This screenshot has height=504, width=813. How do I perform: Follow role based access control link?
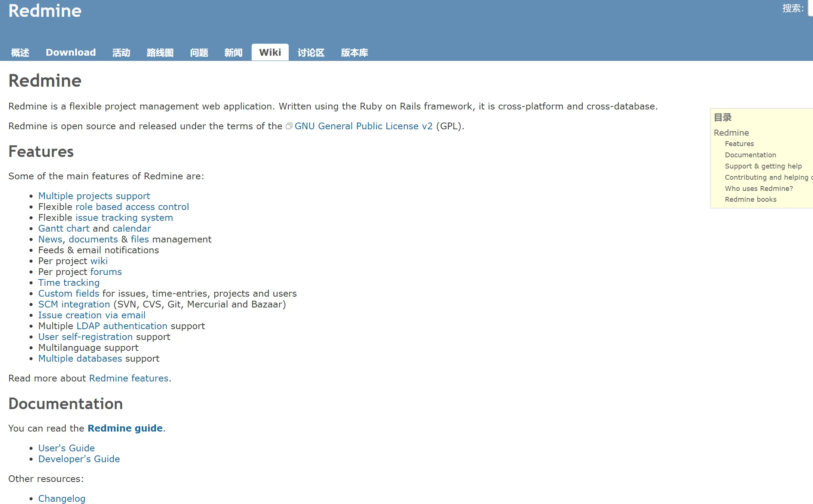pyautogui.click(x=132, y=207)
